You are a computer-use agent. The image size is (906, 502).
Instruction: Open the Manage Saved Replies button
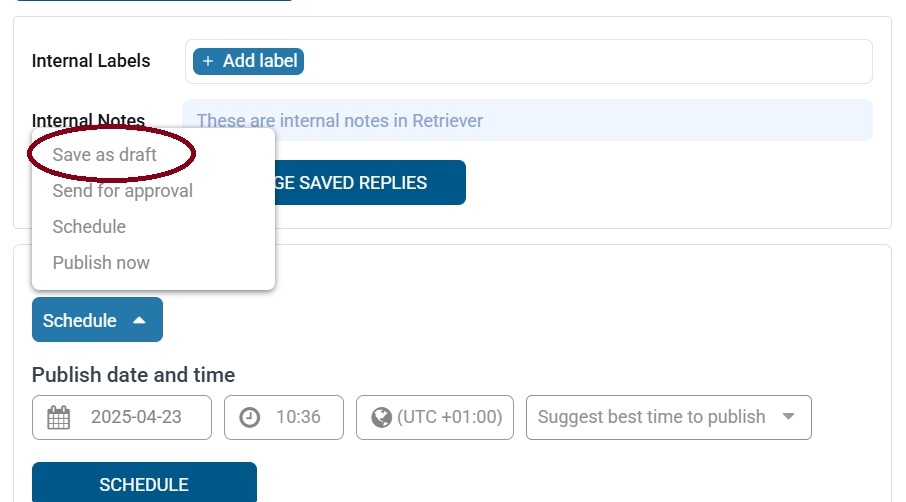coord(370,183)
